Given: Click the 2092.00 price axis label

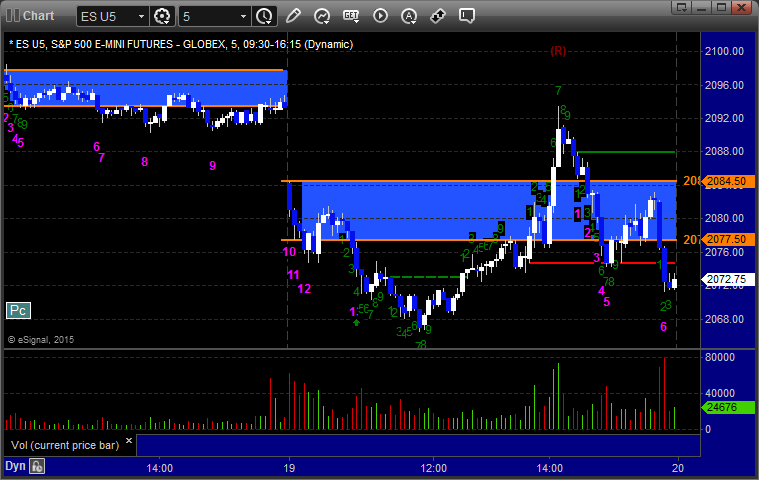Looking at the screenshot, I should tap(725, 119).
